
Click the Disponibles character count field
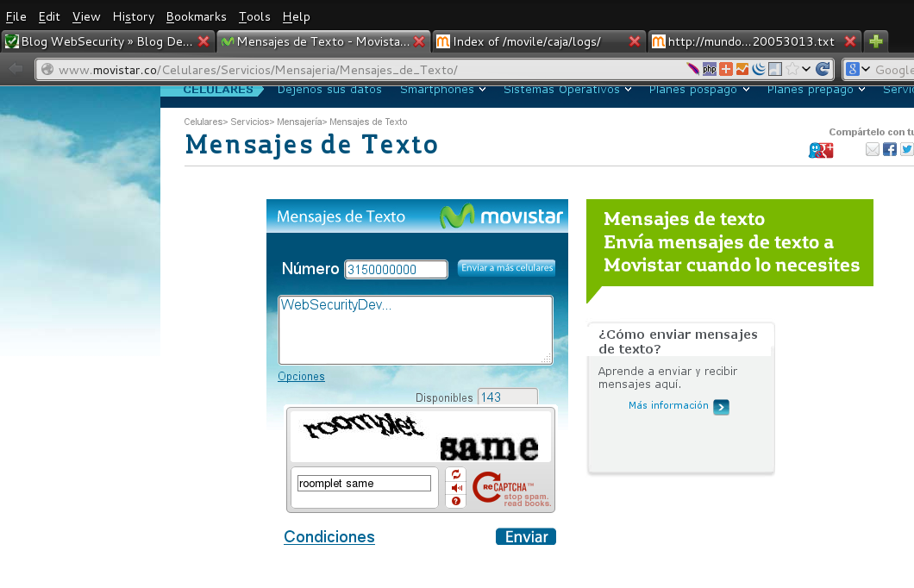[508, 397]
